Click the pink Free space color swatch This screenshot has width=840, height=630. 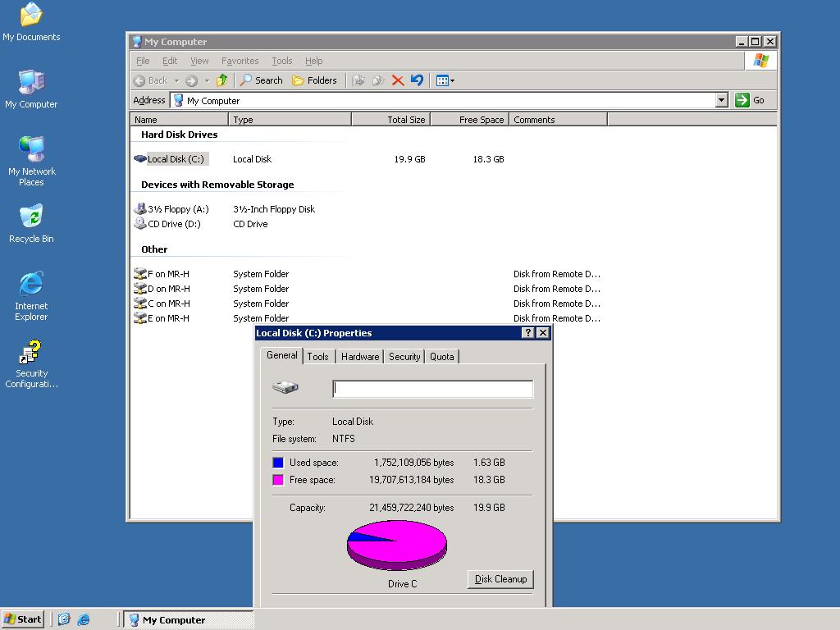point(278,480)
